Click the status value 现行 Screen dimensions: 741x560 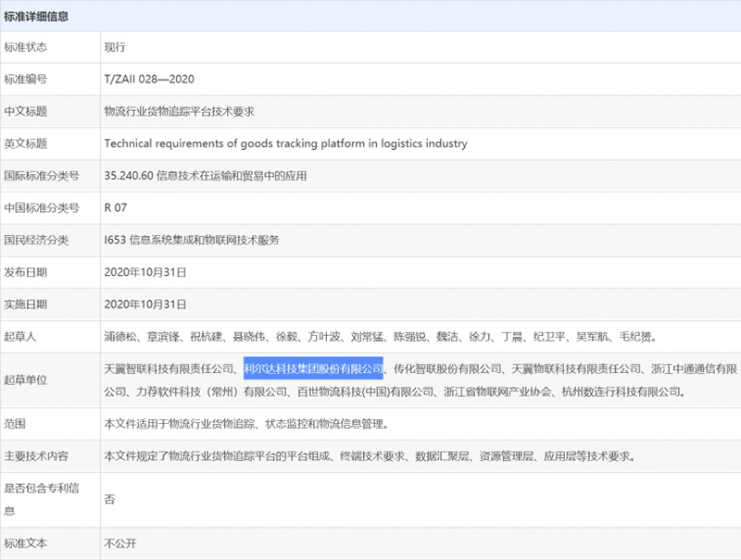click(115, 47)
